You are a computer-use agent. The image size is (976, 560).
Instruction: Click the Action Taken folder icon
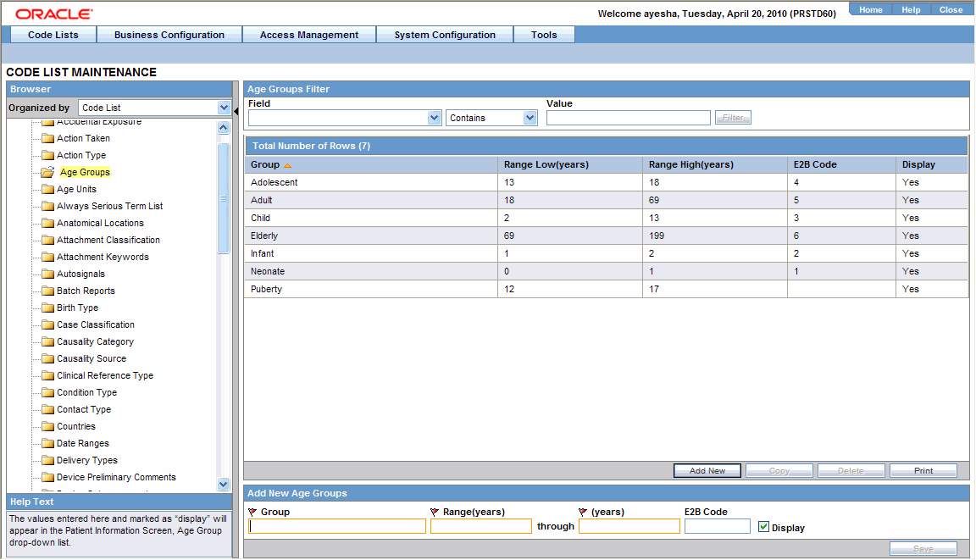(48, 138)
